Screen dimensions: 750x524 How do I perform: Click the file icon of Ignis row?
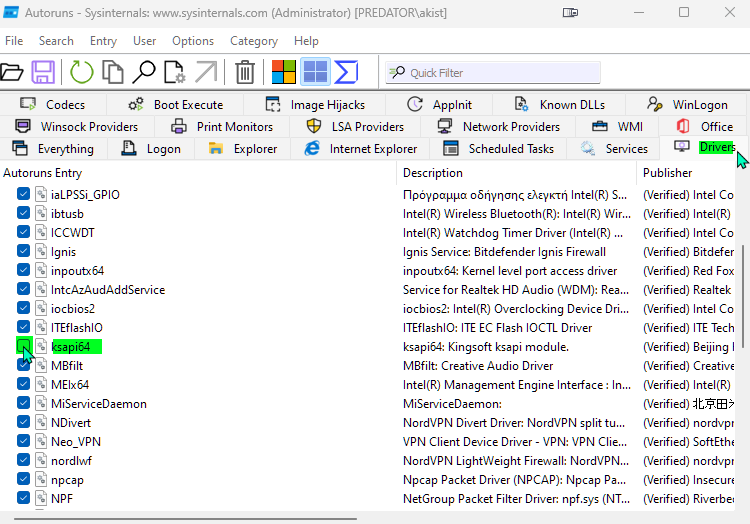41,251
